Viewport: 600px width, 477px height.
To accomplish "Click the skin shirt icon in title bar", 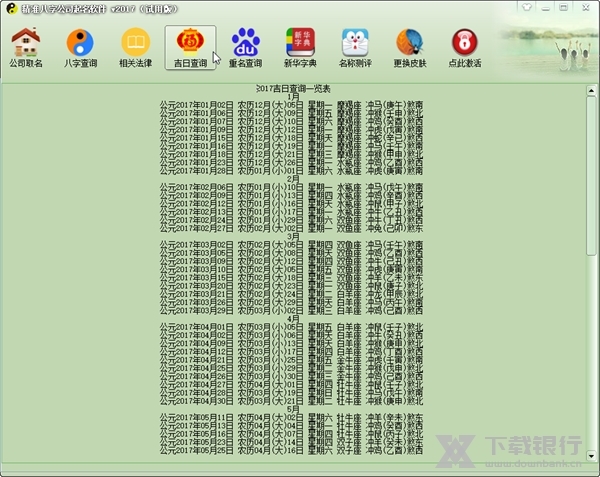I will pos(527,7).
